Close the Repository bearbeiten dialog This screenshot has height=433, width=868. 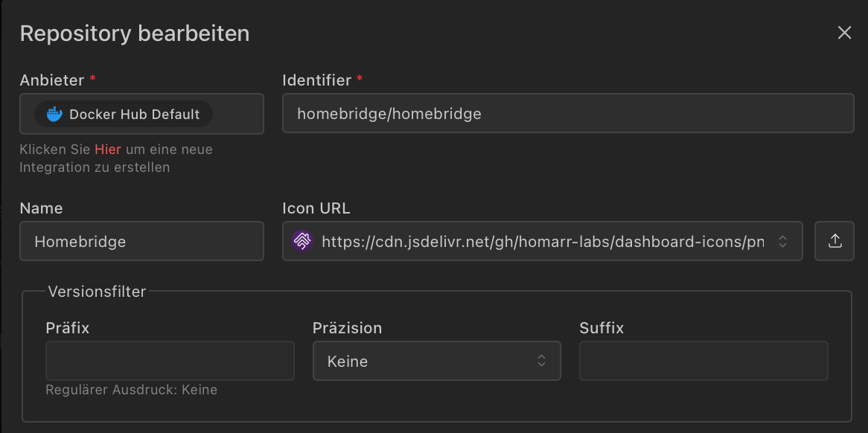point(844,33)
